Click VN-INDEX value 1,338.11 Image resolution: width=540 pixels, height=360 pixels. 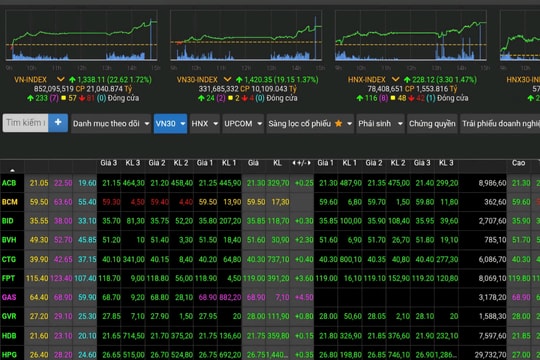click(90, 80)
